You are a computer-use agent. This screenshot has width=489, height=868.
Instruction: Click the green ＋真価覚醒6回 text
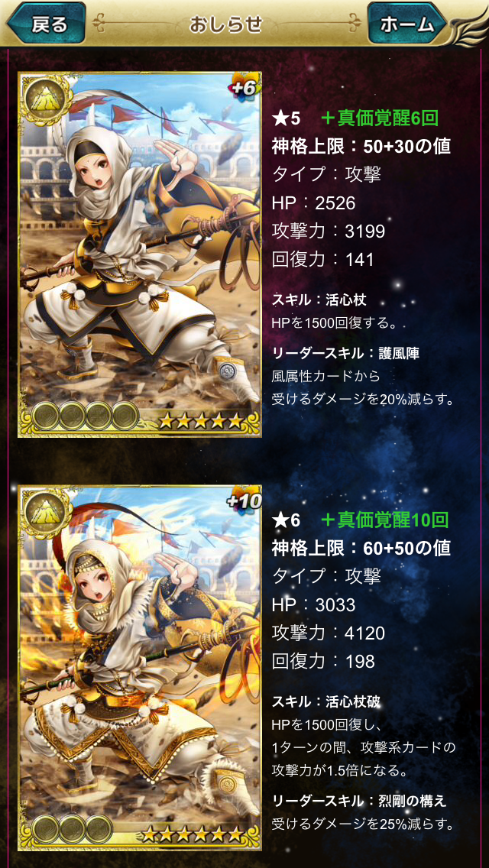click(x=379, y=118)
